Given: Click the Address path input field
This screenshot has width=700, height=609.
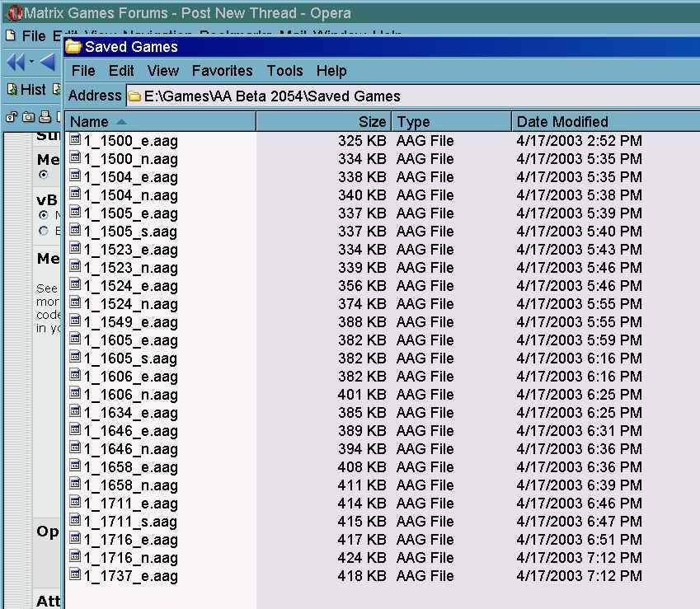Looking at the screenshot, I should [413, 96].
